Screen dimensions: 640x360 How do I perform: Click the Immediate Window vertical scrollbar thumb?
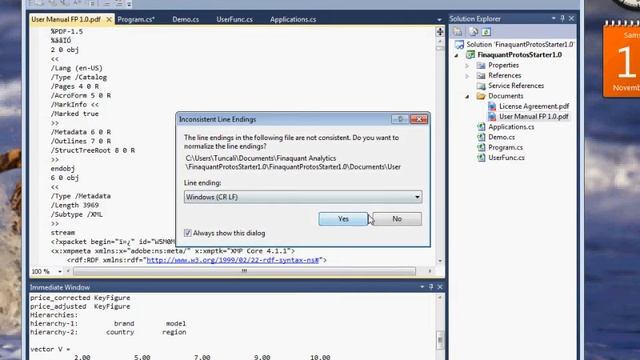[440, 340]
